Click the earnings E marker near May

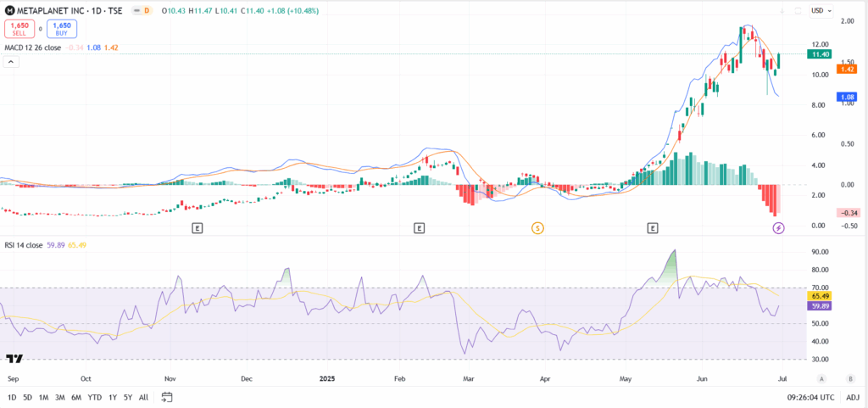pos(653,228)
